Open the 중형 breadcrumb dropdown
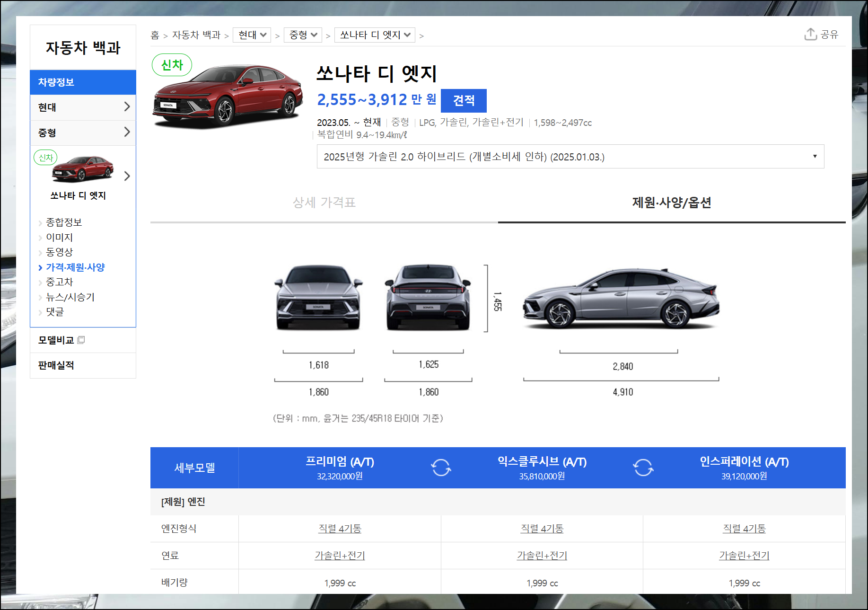 pos(303,35)
